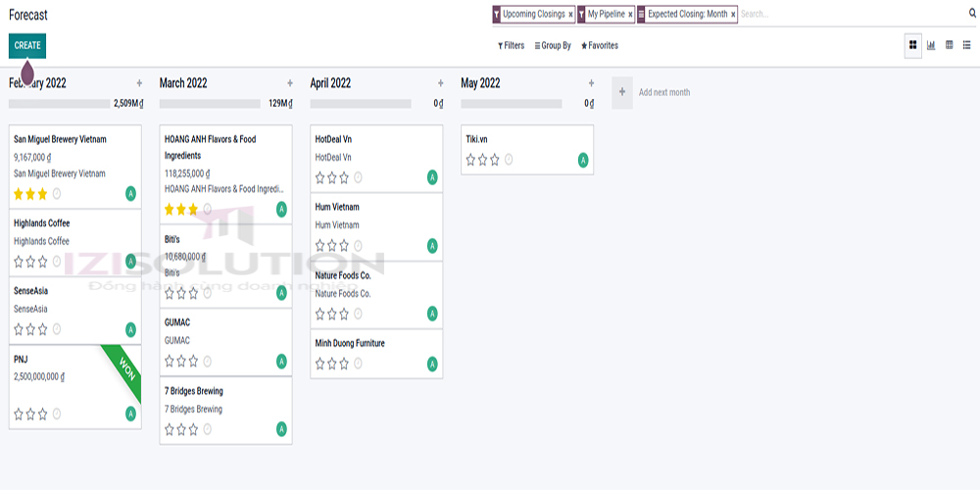Set Highlands Coffee priority to one star
The image size is (980, 490).
pyautogui.click(x=19, y=262)
